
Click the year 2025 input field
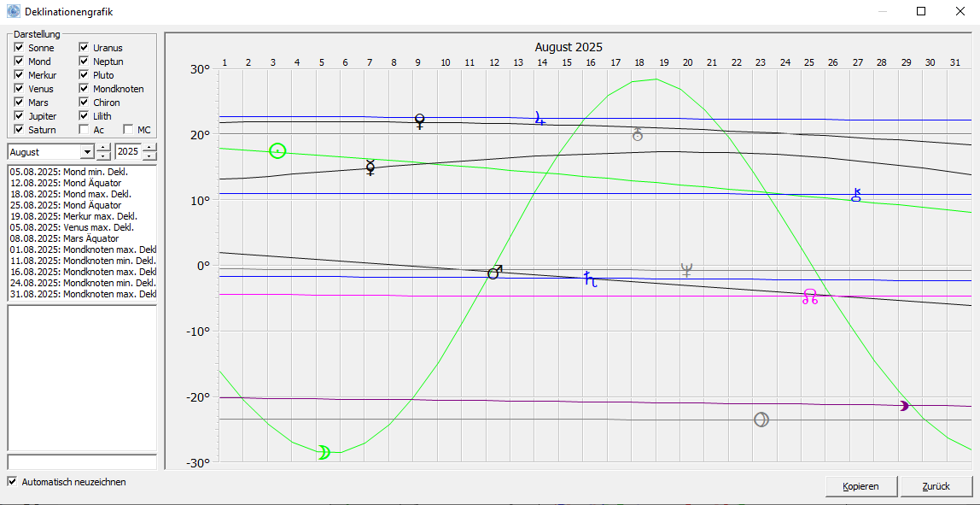click(x=128, y=152)
